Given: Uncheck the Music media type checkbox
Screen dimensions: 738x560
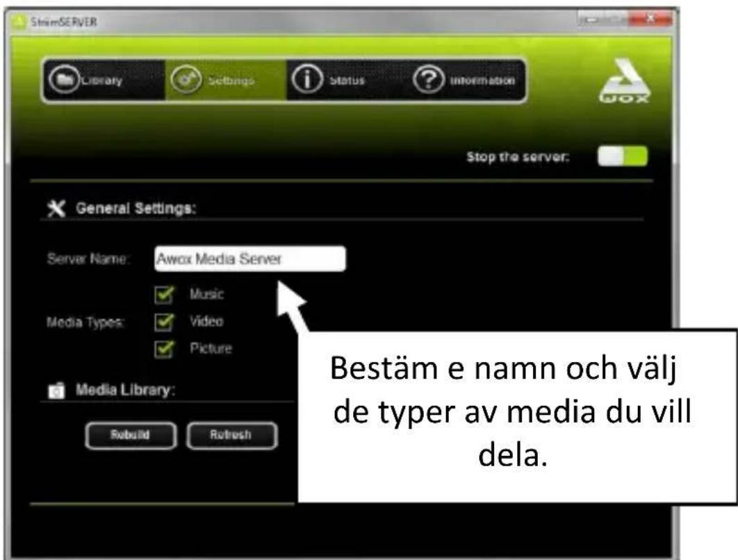Looking at the screenshot, I should point(164,295).
